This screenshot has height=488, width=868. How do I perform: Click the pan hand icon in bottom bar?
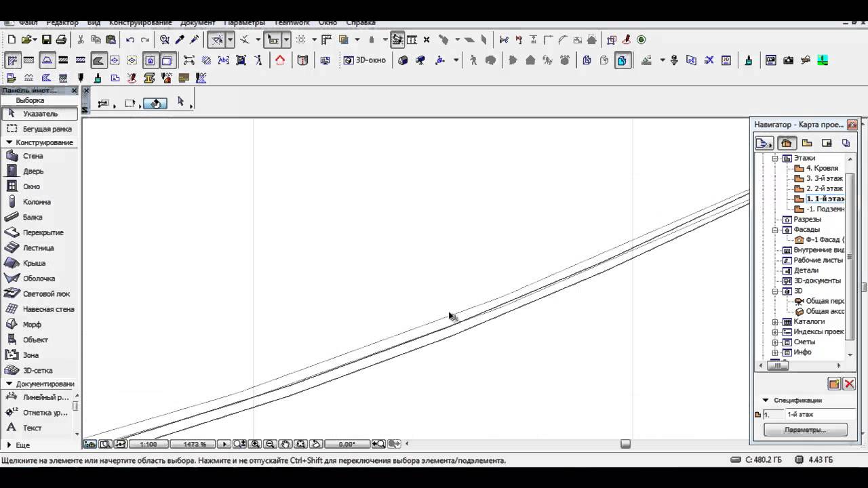click(285, 444)
